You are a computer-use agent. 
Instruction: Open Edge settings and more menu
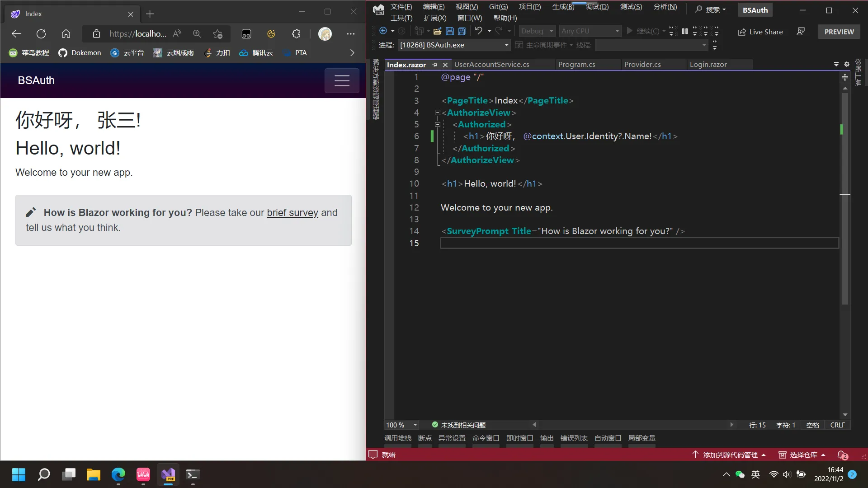351,34
